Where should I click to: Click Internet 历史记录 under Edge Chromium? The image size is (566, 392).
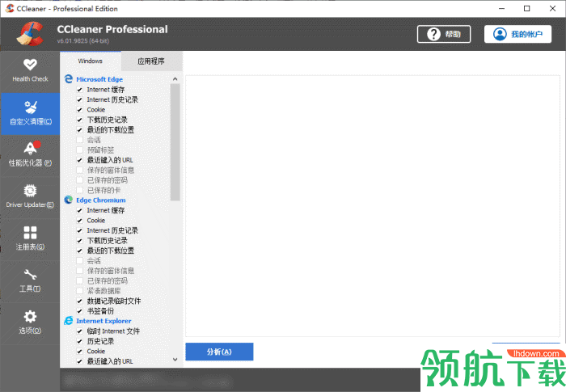[112, 230]
